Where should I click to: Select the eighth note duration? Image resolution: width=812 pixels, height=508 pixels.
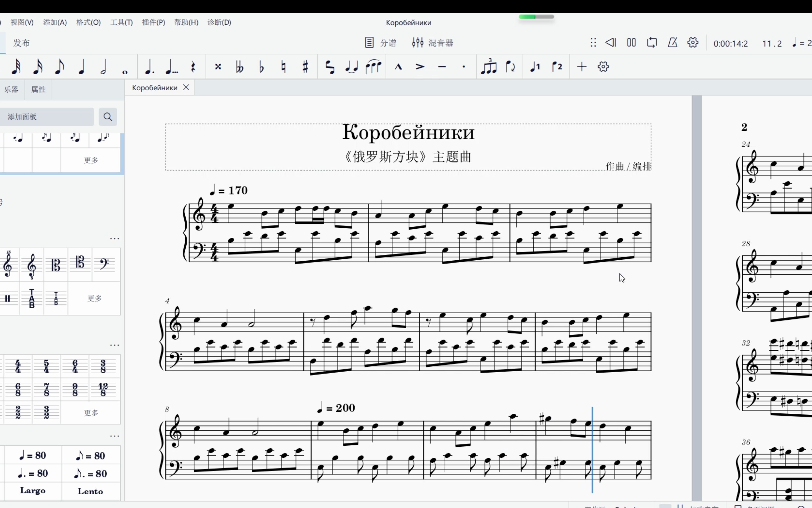59,67
